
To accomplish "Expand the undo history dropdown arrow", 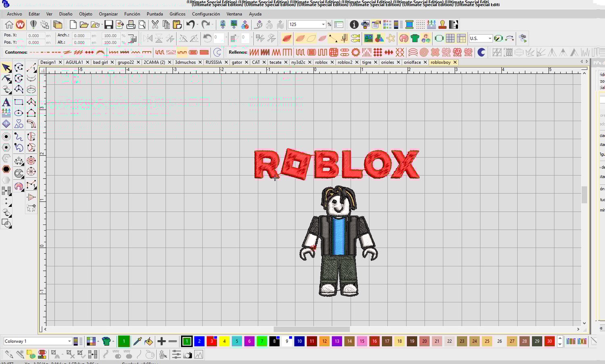I will pyautogui.click(x=197, y=25).
